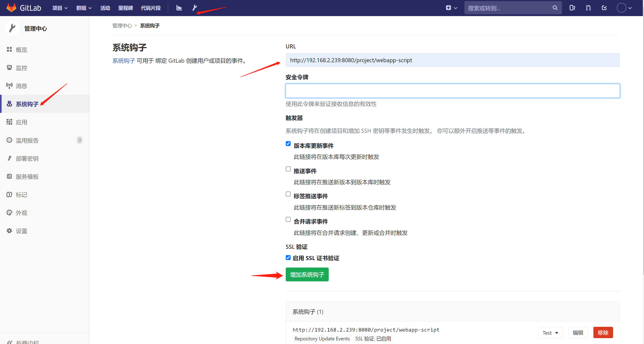Click the admin wrench icon in navbar
Image resolution: width=644 pixels, height=344 pixels.
(194, 8)
